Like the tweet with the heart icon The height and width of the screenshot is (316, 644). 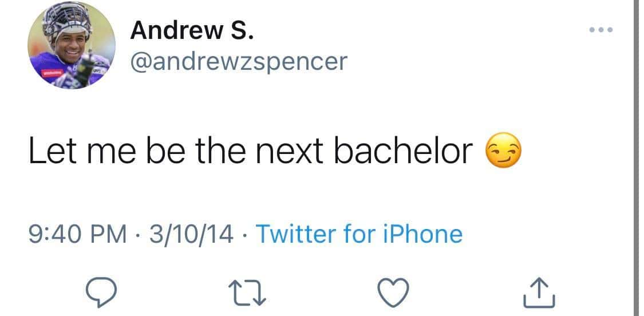coord(395,292)
